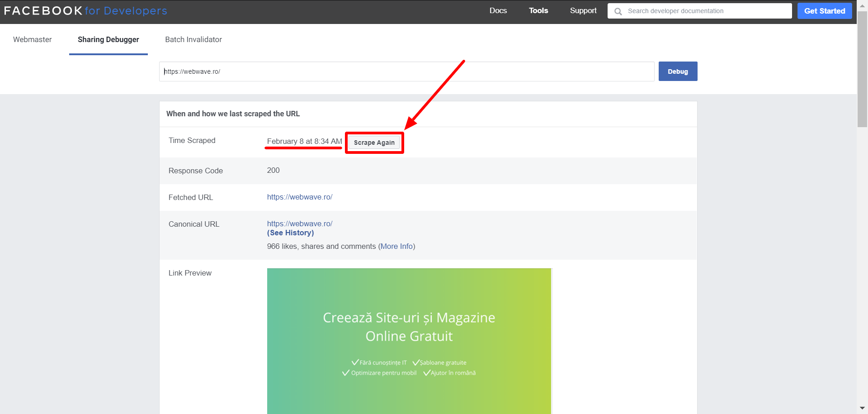Image resolution: width=868 pixels, height=414 pixels.
Task: Open the Canonical URL webwave.ro link
Action: (299, 224)
